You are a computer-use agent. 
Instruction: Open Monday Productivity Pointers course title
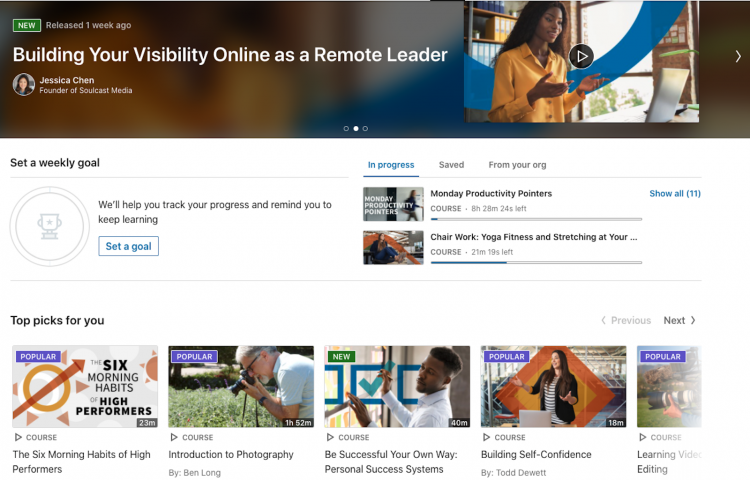491,194
